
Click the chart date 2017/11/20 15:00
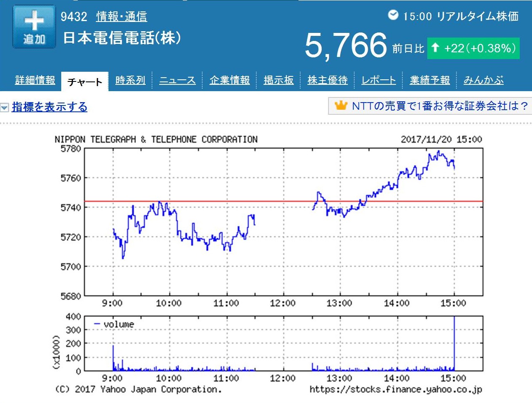point(441,139)
